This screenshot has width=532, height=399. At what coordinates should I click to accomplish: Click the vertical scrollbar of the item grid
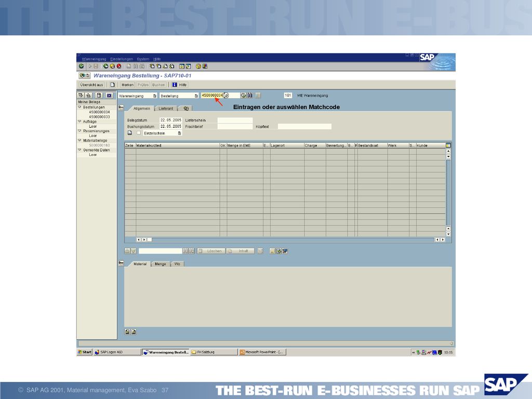448,192
